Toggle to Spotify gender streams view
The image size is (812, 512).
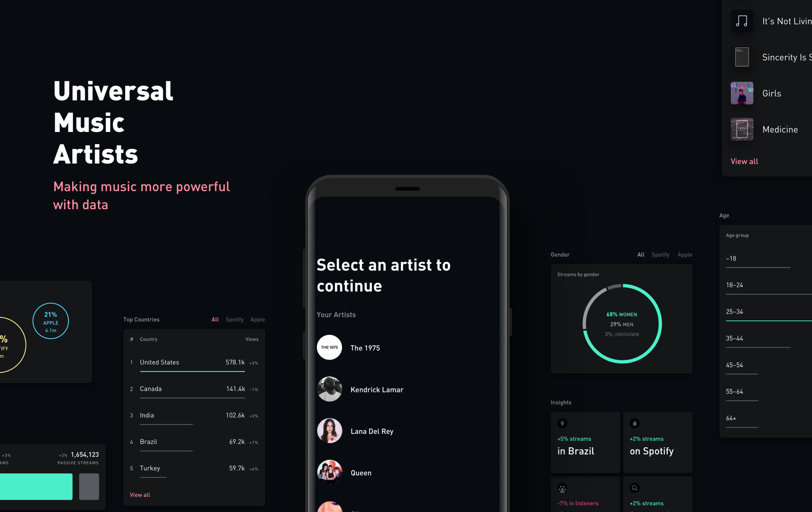(x=659, y=254)
